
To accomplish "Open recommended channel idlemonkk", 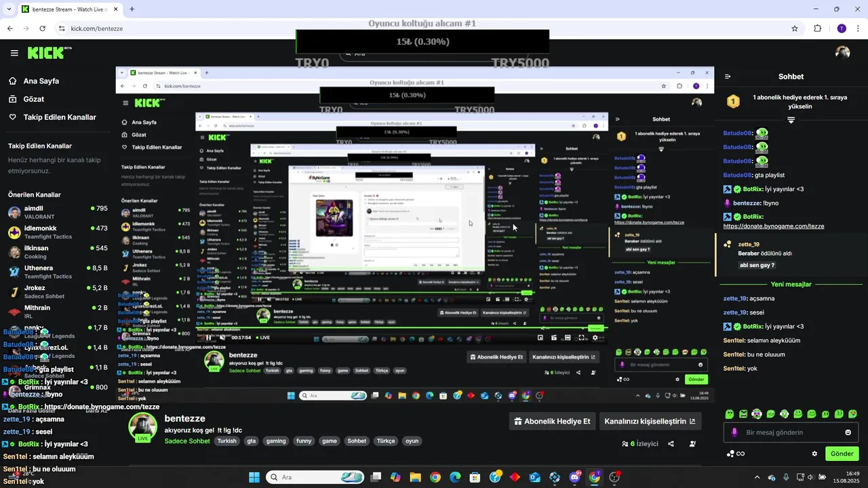I will coord(58,232).
